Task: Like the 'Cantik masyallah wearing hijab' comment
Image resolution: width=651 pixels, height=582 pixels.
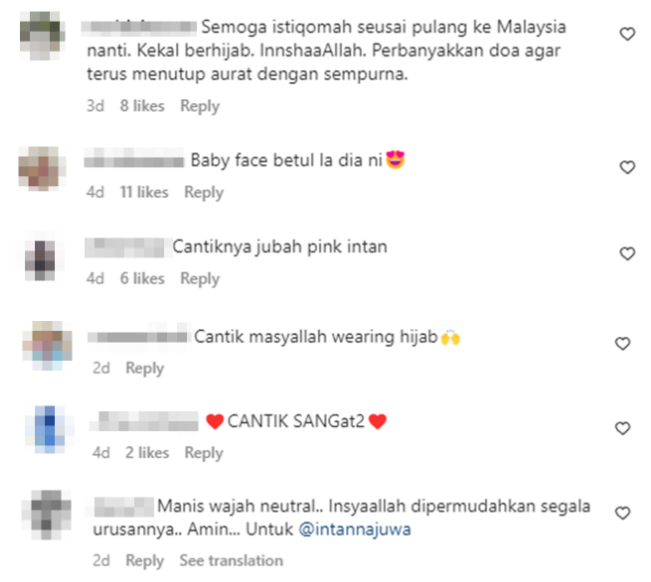Action: [x=622, y=344]
